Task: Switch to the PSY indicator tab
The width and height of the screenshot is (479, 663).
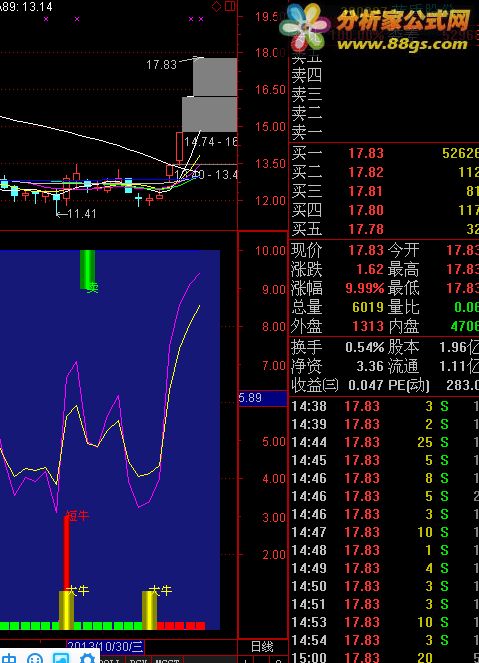Action: (x=138, y=660)
